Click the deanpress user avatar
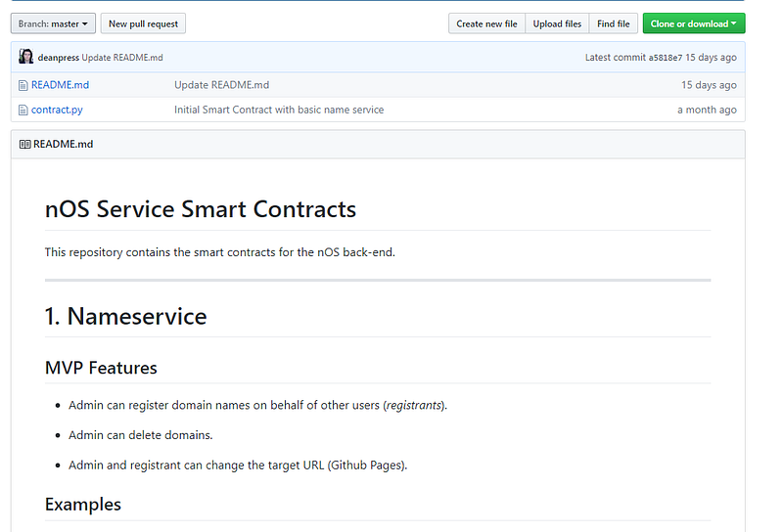Screen dimensions: 783x532 tap(26, 57)
